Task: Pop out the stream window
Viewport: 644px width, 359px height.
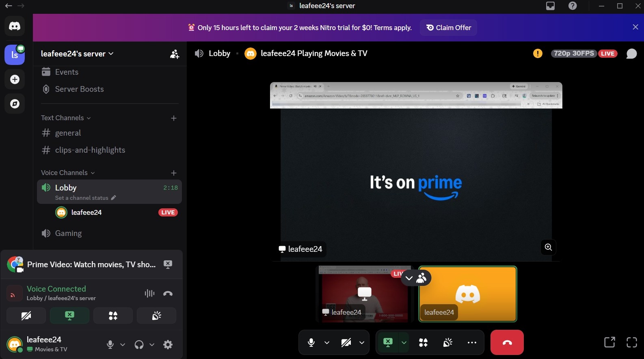Action: 609,342
